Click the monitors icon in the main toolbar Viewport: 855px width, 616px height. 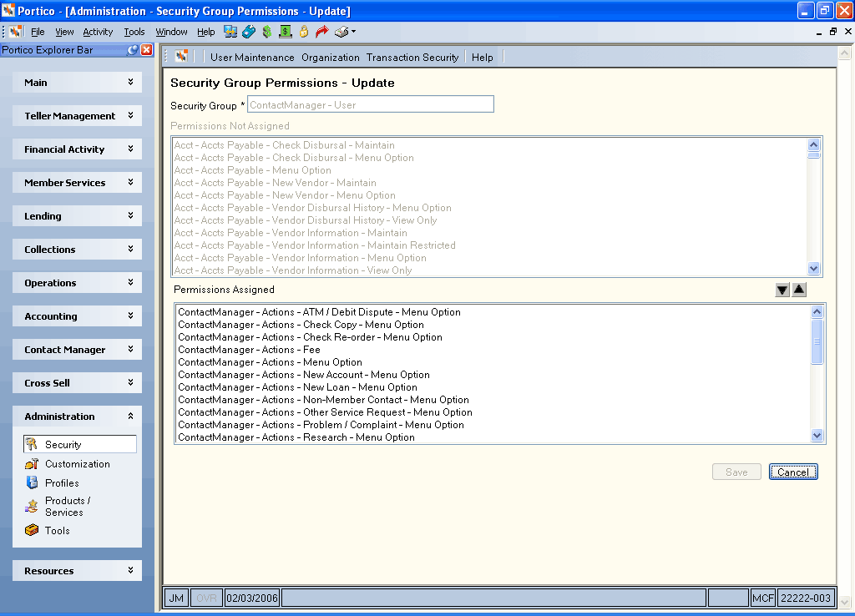[x=230, y=32]
